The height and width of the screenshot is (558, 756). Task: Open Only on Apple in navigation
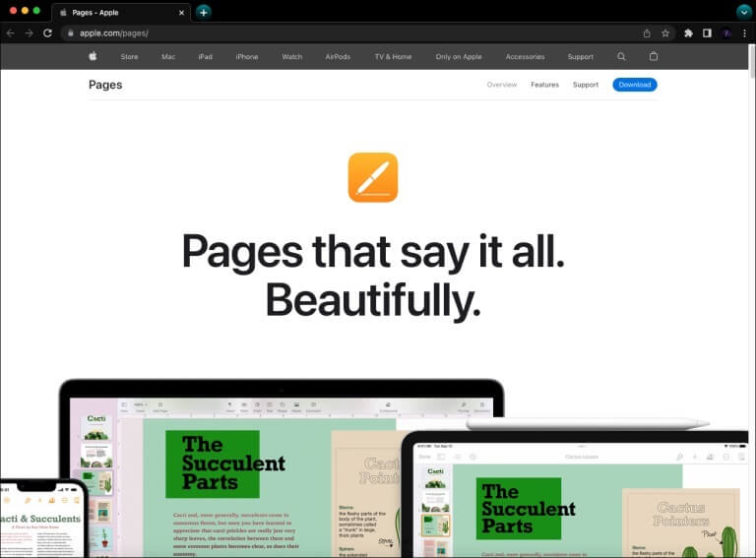(459, 57)
